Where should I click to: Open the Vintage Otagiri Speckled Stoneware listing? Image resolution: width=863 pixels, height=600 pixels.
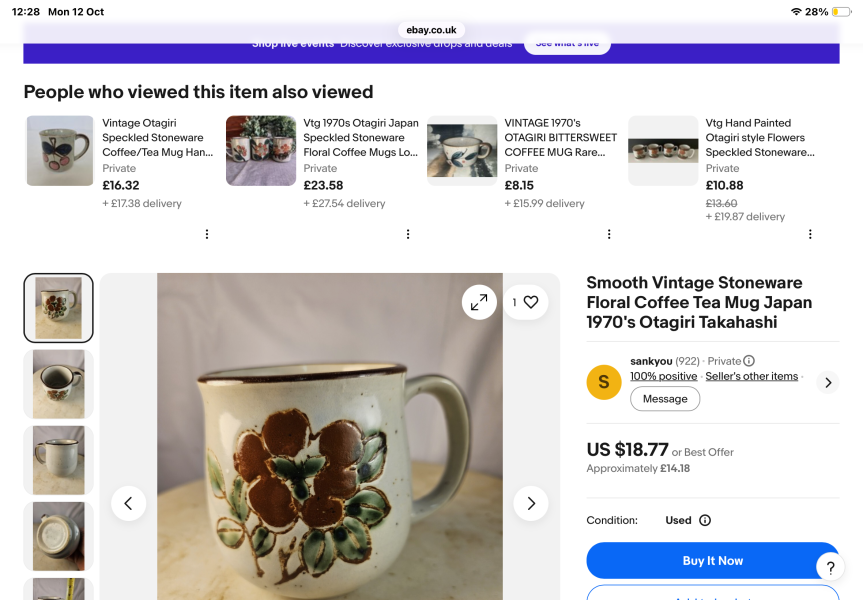157,138
